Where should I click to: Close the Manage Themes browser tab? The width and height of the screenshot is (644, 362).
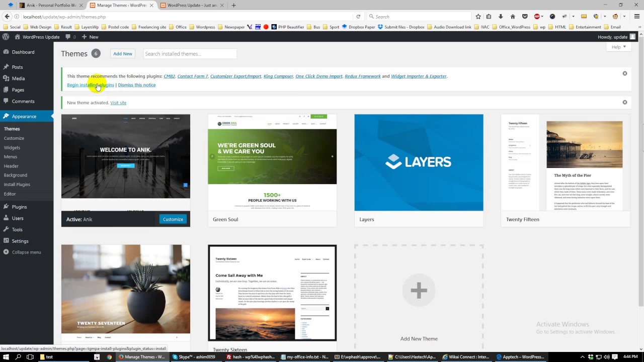151,5
